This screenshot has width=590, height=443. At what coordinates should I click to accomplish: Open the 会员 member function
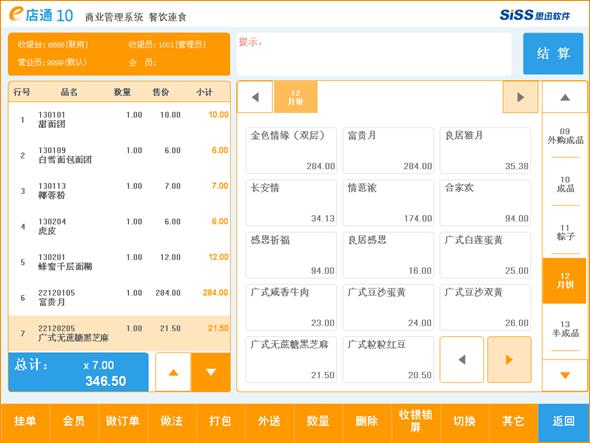[x=74, y=421]
